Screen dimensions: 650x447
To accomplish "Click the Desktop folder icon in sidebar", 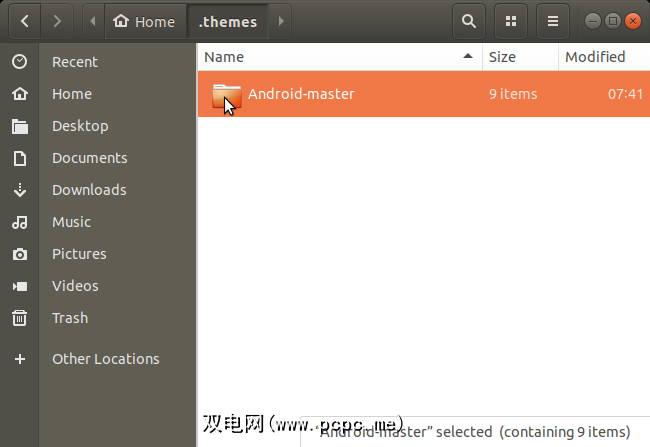I will [x=19, y=126].
